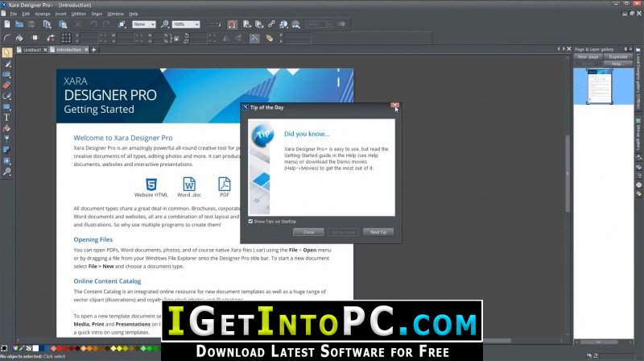Click the Open folder icon
Image resolution: width=644 pixels, height=361 pixels.
(19, 24)
